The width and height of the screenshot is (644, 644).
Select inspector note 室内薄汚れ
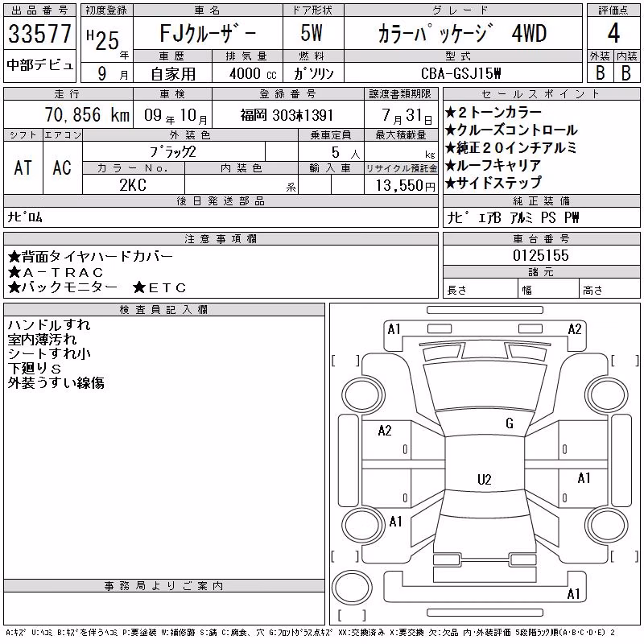(43, 339)
